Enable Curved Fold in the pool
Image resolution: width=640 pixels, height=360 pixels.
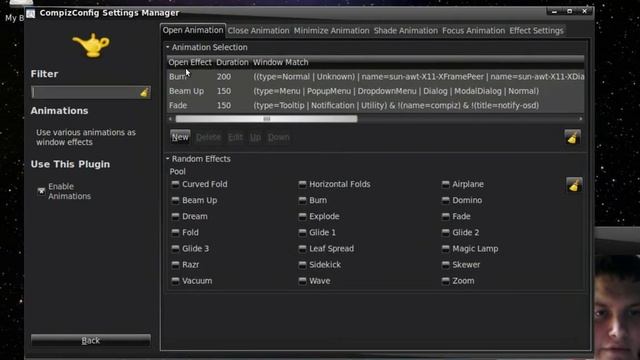[175, 184]
